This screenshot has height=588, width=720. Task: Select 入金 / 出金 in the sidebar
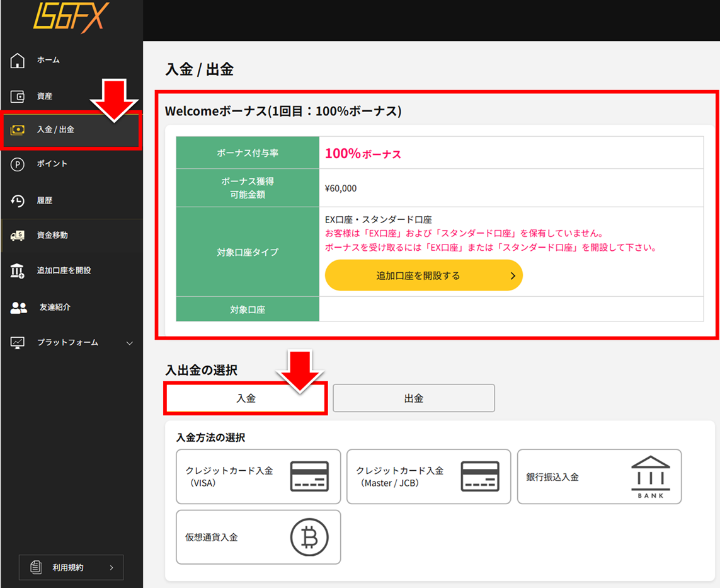coord(72,130)
